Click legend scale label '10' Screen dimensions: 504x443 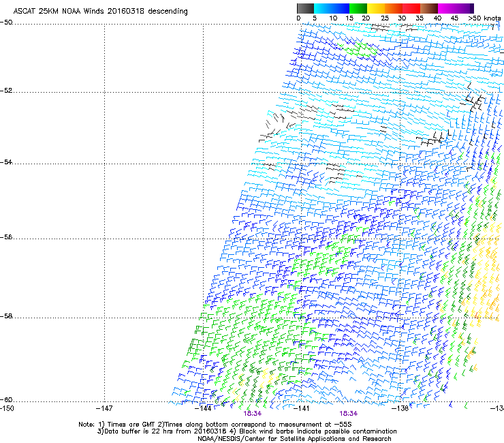coord(333,18)
